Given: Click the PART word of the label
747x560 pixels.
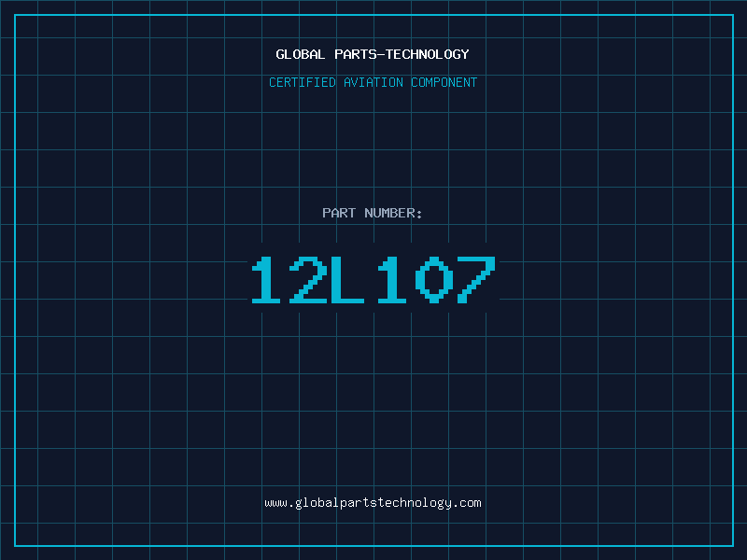Looking at the screenshot, I should pos(339,213).
